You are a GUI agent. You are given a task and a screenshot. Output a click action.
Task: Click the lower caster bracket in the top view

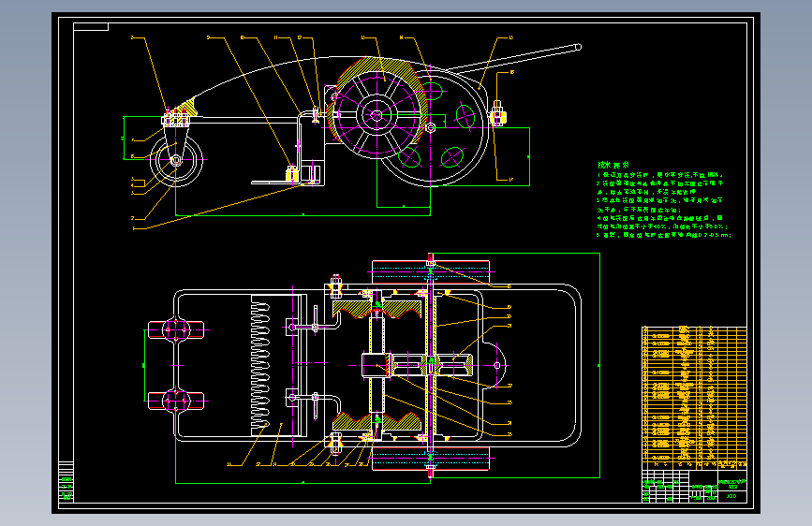pos(175,401)
